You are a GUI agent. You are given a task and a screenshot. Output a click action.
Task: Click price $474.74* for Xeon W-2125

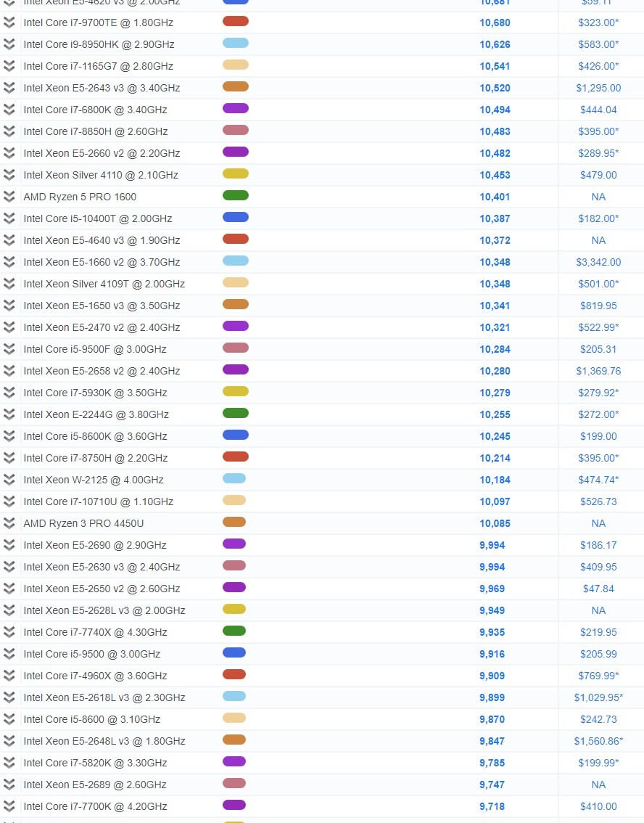(x=598, y=480)
